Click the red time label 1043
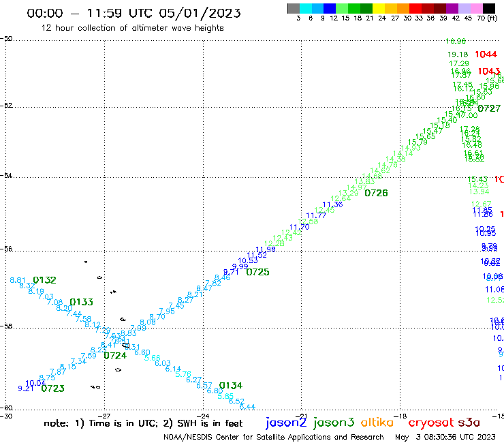Screen dimensions: 504x443 click(489, 72)
